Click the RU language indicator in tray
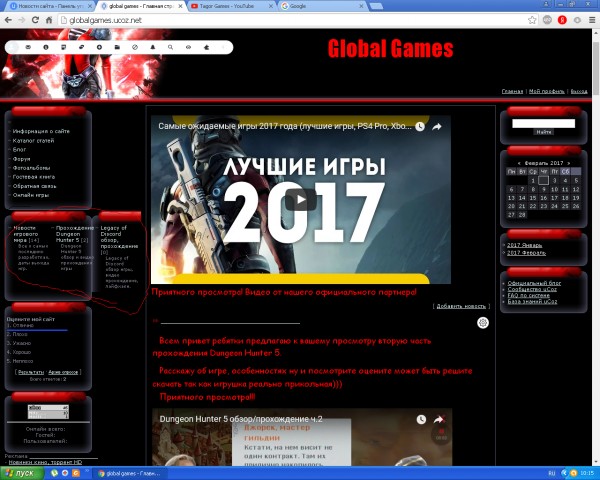Screen dimensions: 600x480 point(552,473)
